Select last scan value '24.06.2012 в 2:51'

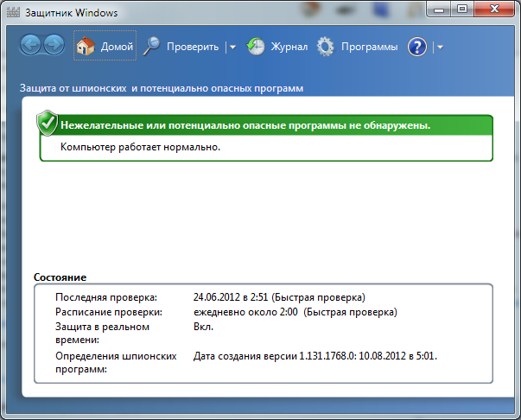coord(231,297)
